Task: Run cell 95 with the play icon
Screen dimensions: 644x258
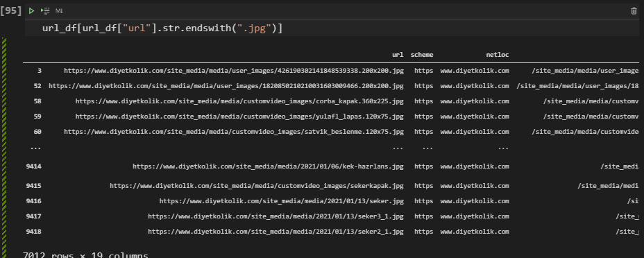Action: (32, 11)
